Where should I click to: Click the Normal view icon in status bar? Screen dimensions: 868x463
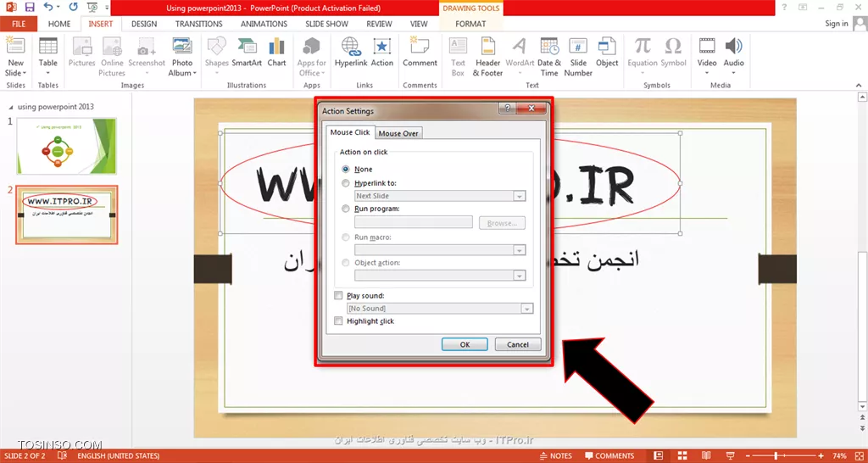tap(658, 455)
